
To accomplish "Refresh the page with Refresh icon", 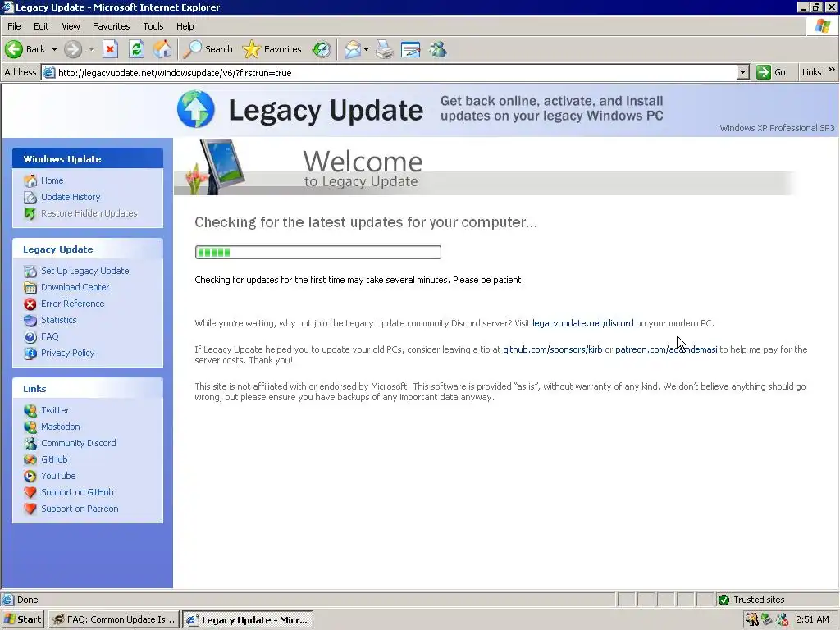I will point(137,49).
